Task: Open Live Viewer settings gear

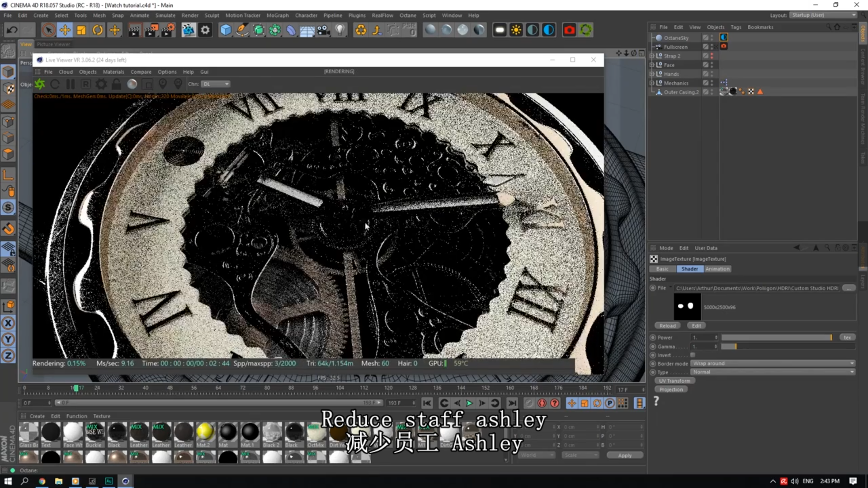Action: coord(101,84)
